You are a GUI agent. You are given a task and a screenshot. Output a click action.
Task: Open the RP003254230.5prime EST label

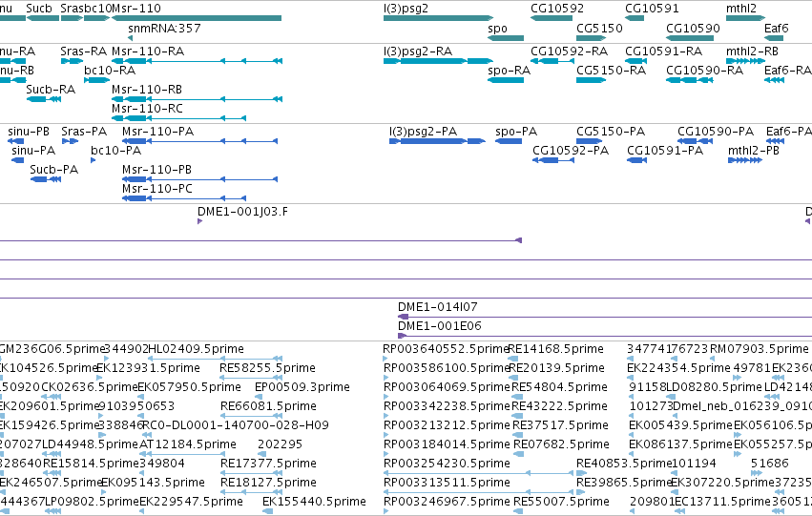[447, 464]
